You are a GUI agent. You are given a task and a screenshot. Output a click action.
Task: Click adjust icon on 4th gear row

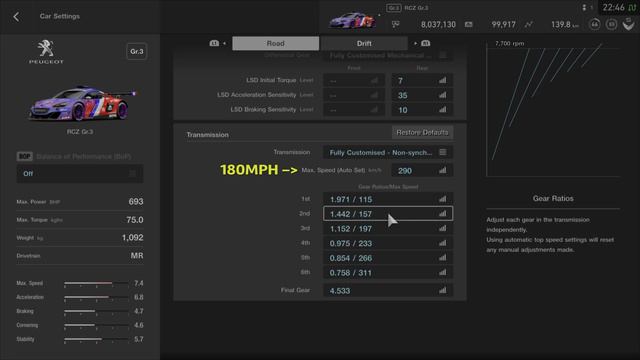coord(442,243)
